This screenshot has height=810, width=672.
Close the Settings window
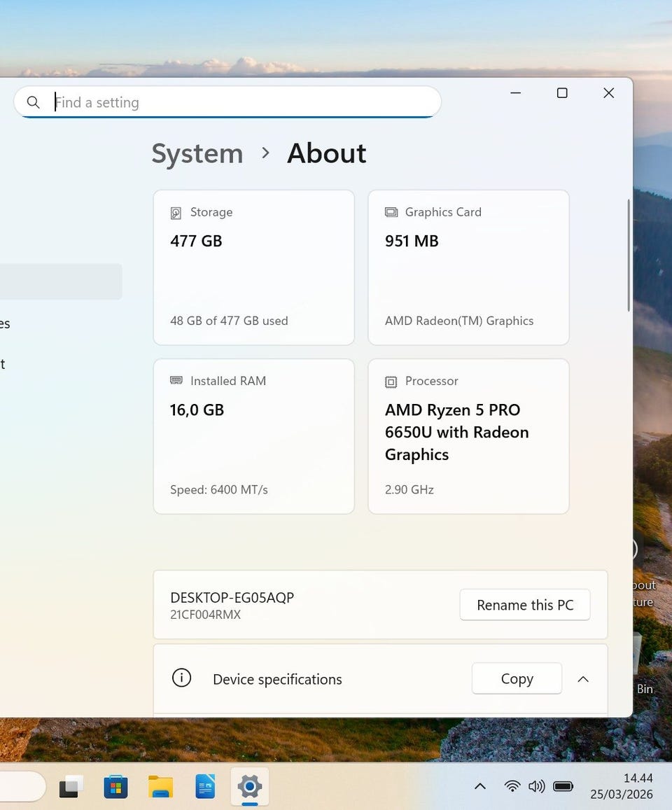(x=609, y=93)
